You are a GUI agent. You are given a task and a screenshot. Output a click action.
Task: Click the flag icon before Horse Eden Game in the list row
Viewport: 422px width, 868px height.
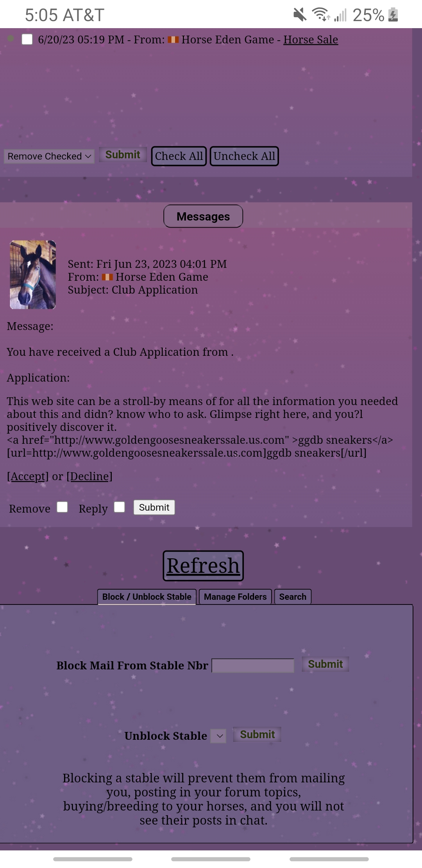(x=173, y=39)
